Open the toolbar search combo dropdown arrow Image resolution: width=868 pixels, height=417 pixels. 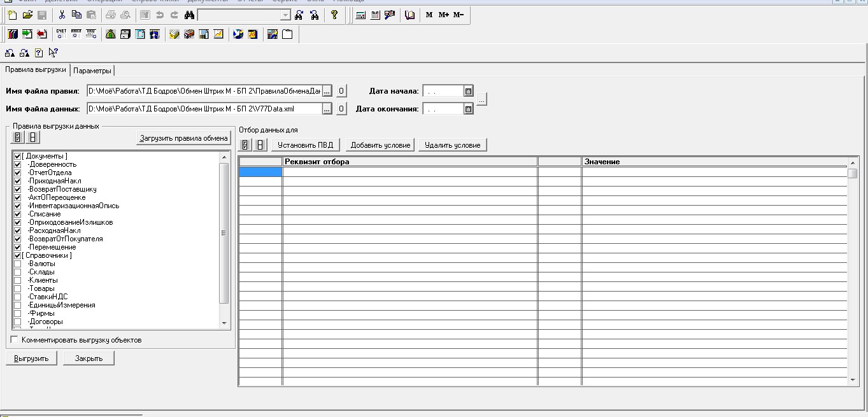point(285,15)
